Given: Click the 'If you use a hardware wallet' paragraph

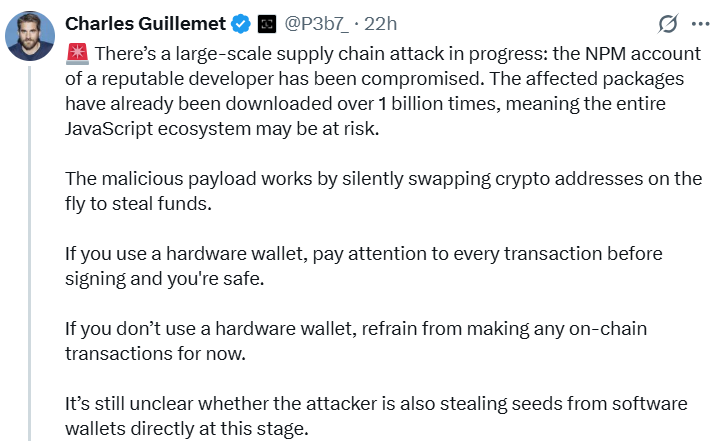Looking at the screenshot, I should 364,266.
